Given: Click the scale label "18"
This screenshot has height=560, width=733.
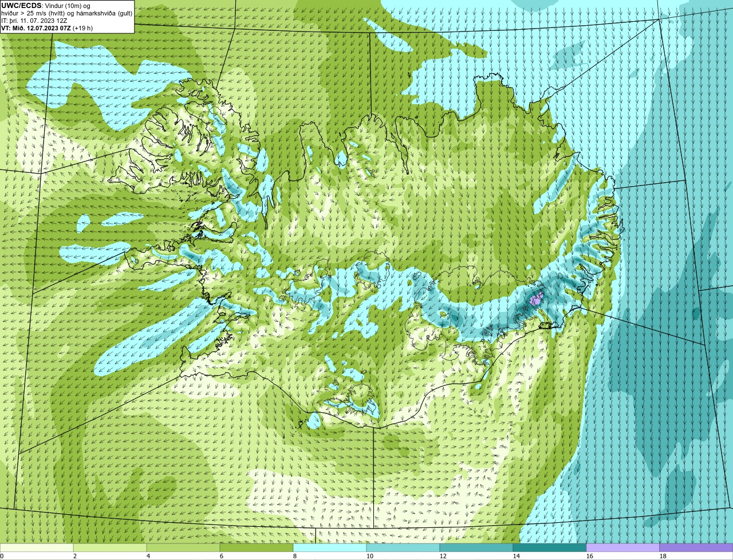Looking at the screenshot, I should click(663, 556).
